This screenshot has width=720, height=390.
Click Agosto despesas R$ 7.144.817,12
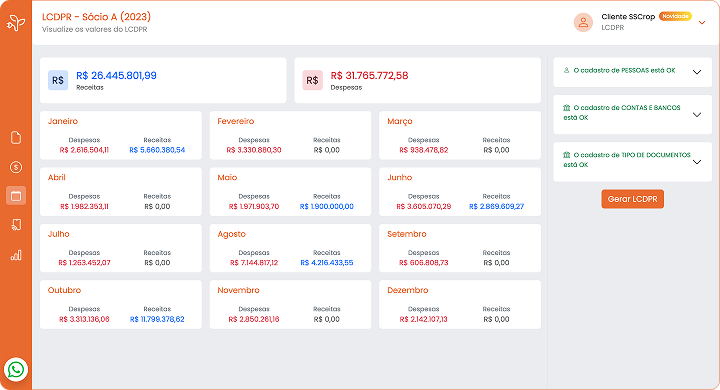(x=254, y=263)
